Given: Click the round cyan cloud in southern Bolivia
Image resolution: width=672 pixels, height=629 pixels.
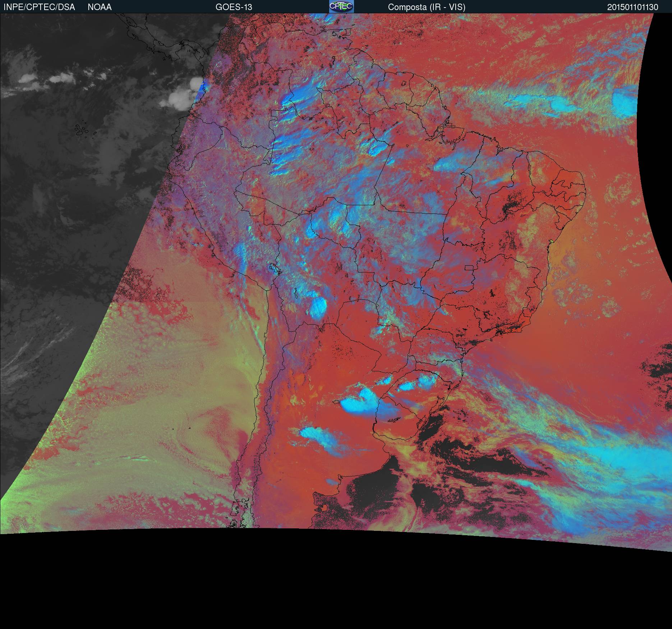Looking at the screenshot, I should pos(318,307).
